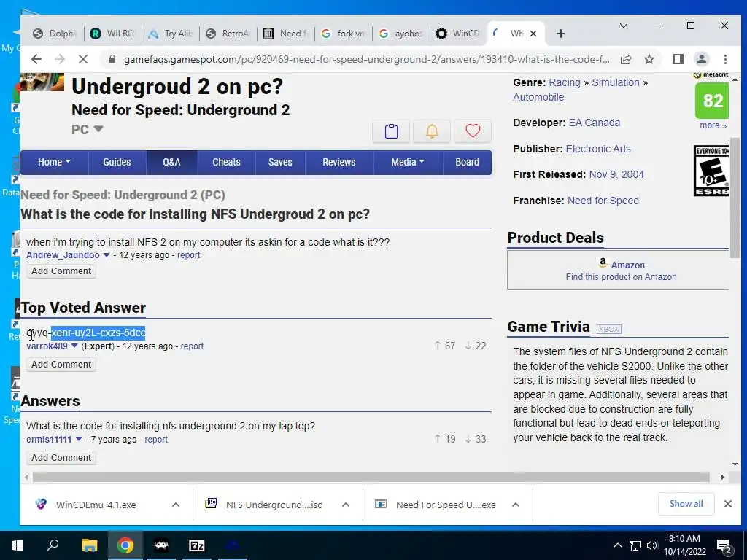
Task: Open the Board section
Action: (467, 162)
